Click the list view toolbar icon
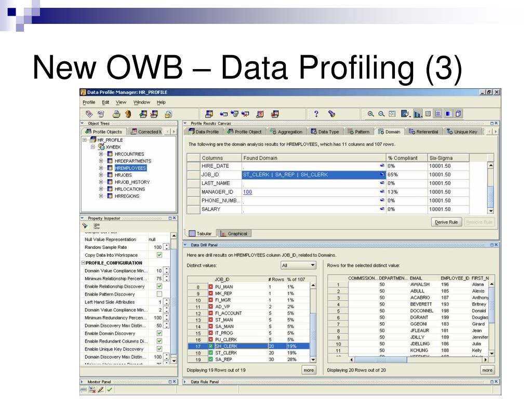 [x=428, y=114]
